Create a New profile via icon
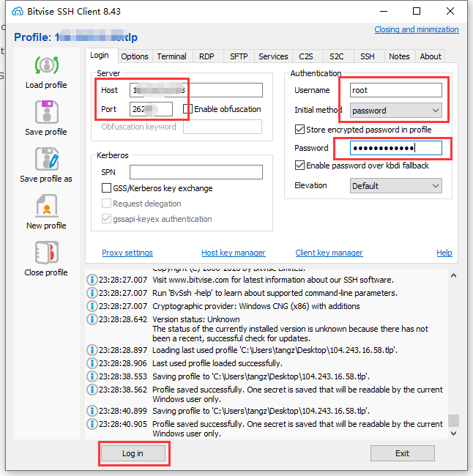 point(46,206)
